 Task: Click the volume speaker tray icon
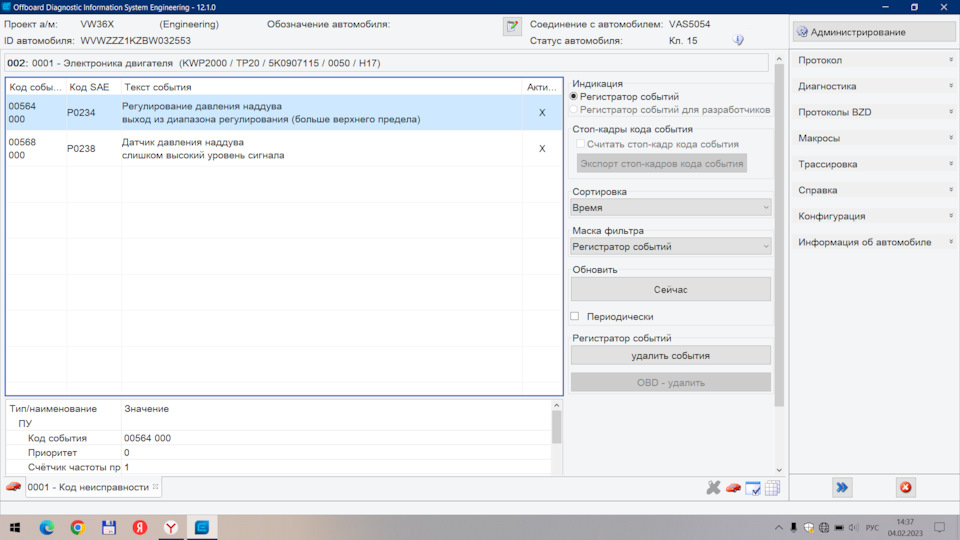click(854, 527)
